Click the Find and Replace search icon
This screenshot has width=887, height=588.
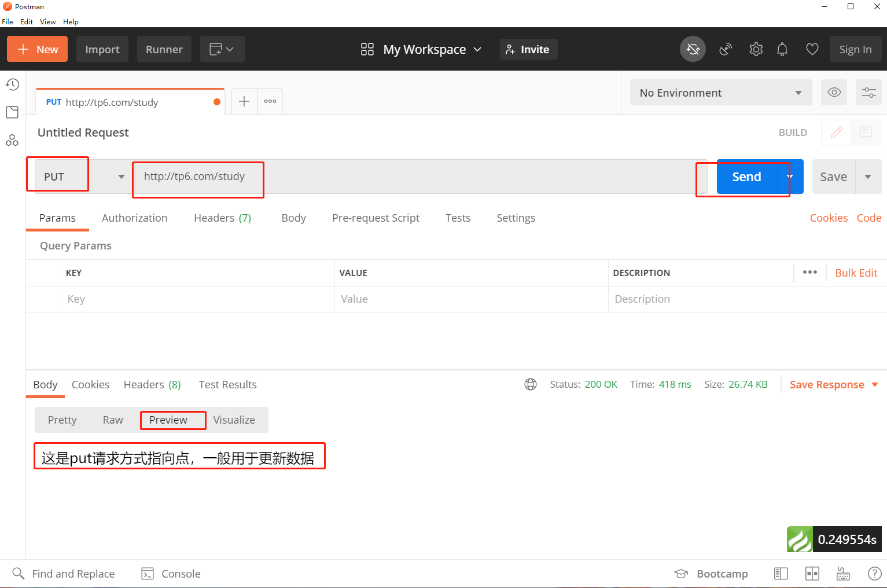click(x=19, y=574)
